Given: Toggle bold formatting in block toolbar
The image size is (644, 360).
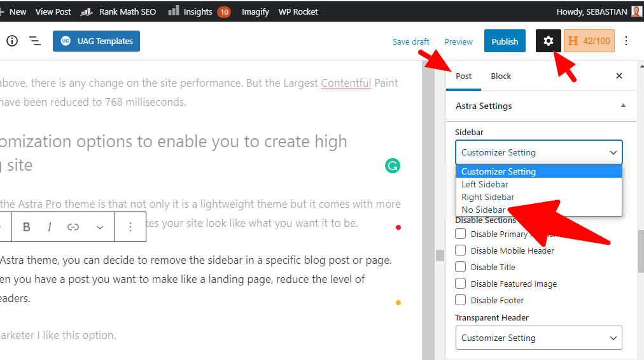Looking at the screenshot, I should coord(26,227).
